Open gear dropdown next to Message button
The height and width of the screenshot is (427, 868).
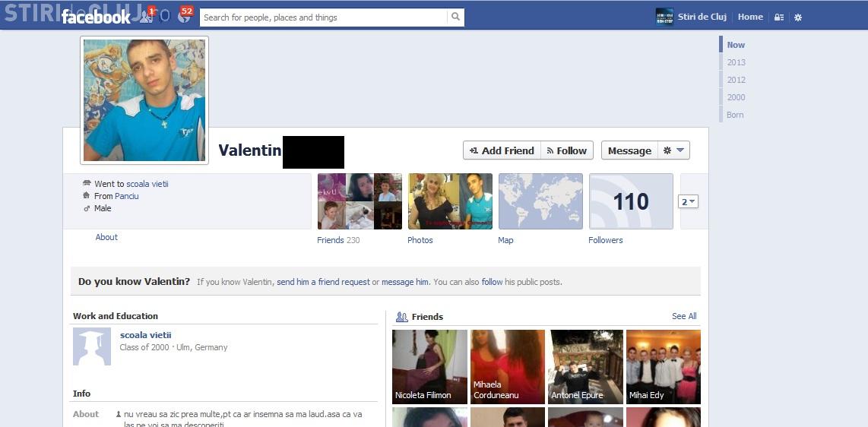[673, 150]
